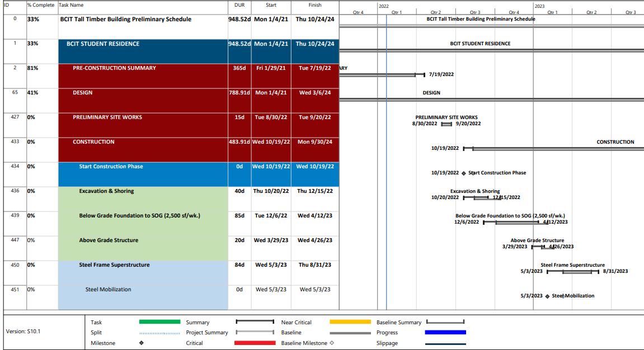Select the DESIGN task name
Screen dimensions: 644x350
point(83,93)
